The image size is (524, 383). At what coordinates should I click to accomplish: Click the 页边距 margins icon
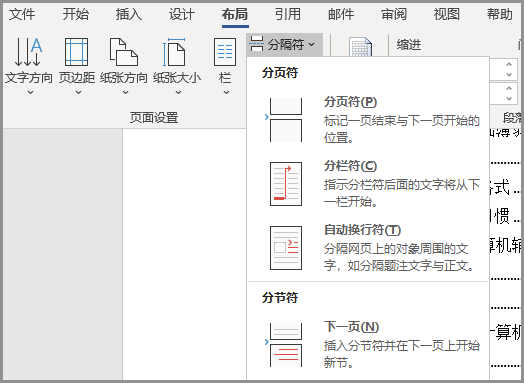(77, 52)
